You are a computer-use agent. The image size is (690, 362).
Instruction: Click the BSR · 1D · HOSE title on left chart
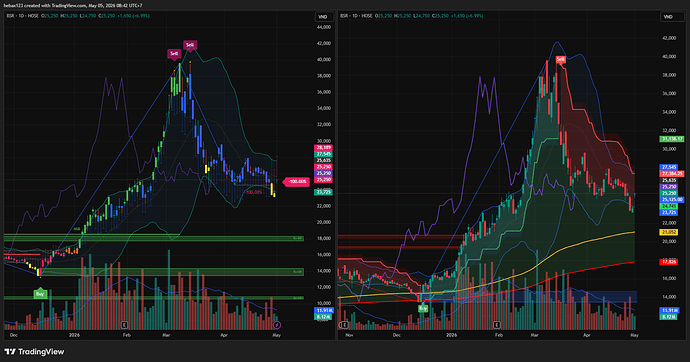[x=22, y=16]
